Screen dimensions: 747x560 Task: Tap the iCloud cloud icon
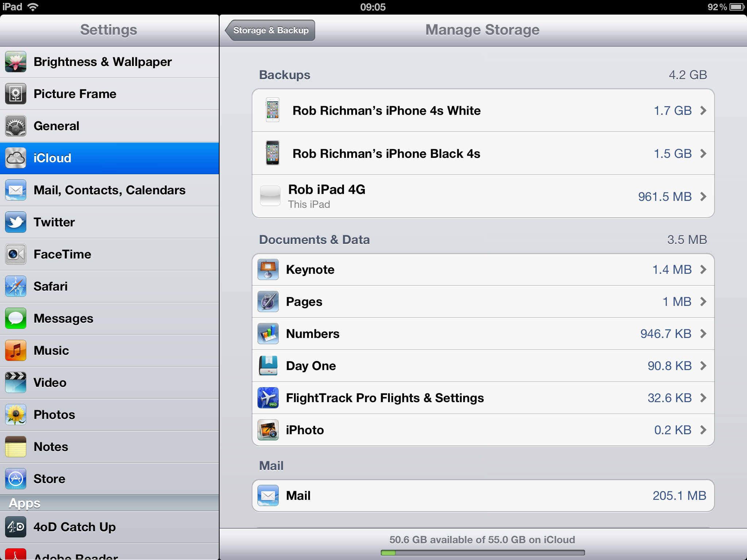[16, 158]
